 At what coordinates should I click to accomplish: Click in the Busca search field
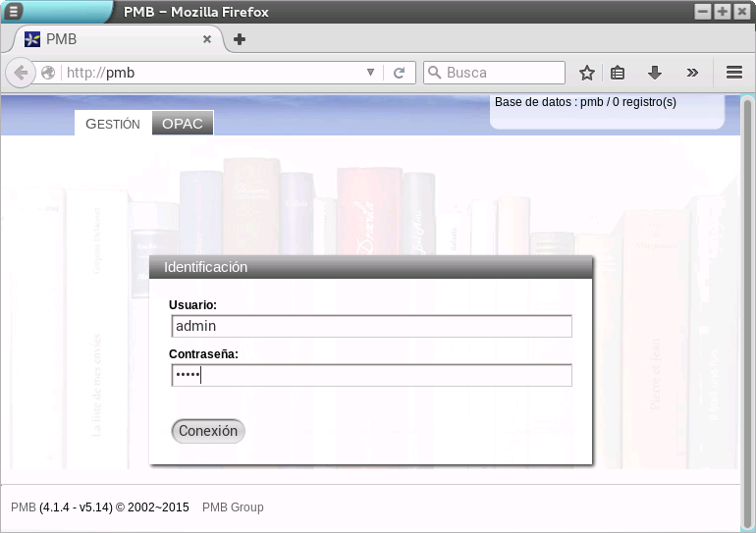click(503, 73)
